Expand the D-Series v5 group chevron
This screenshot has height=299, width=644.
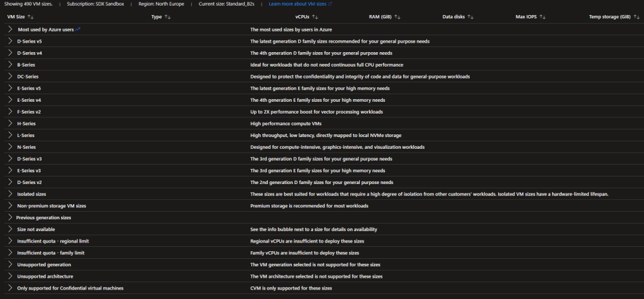pos(10,41)
